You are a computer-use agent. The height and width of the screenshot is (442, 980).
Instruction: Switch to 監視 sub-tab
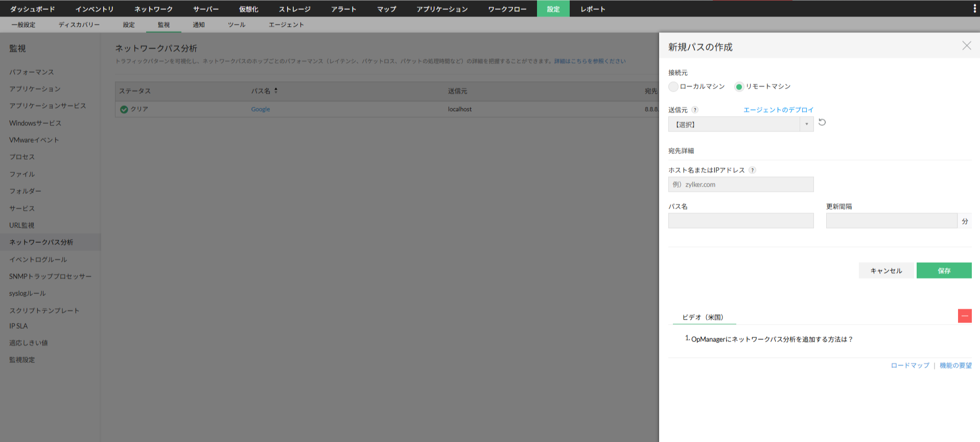click(x=164, y=25)
